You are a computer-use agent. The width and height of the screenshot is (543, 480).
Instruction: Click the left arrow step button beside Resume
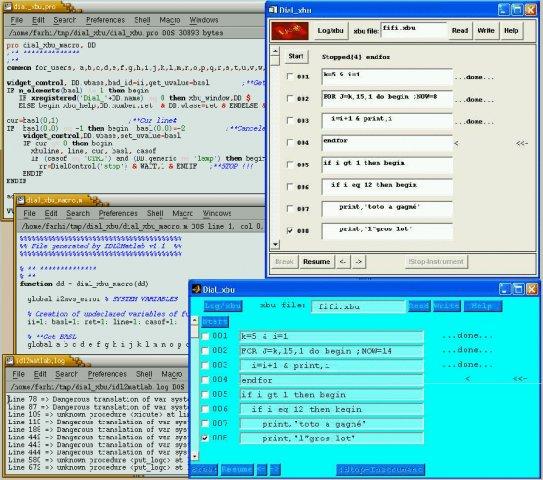click(x=342, y=261)
